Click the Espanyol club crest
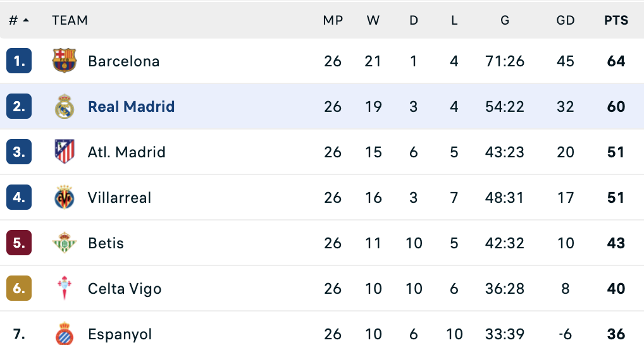This screenshot has width=644, height=345. point(65,334)
